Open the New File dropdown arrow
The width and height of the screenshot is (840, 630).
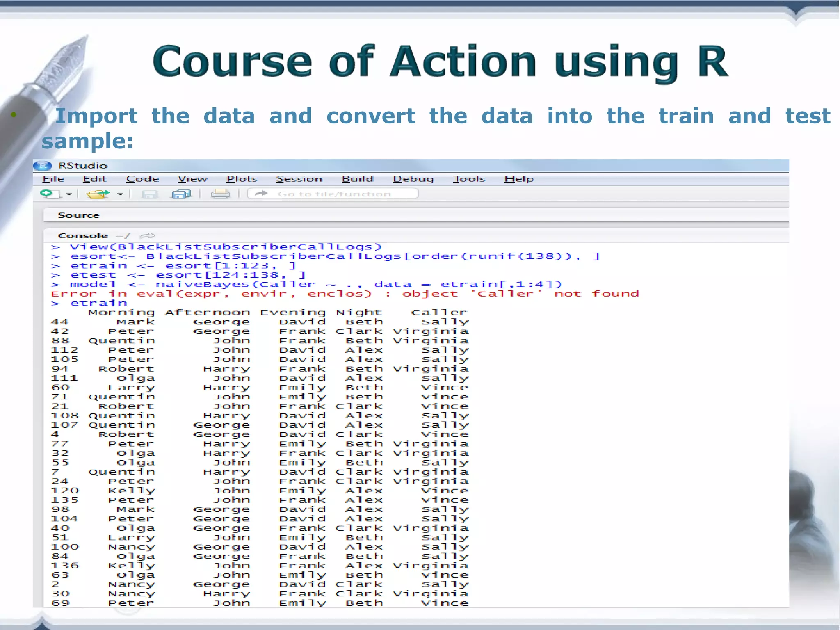point(69,194)
